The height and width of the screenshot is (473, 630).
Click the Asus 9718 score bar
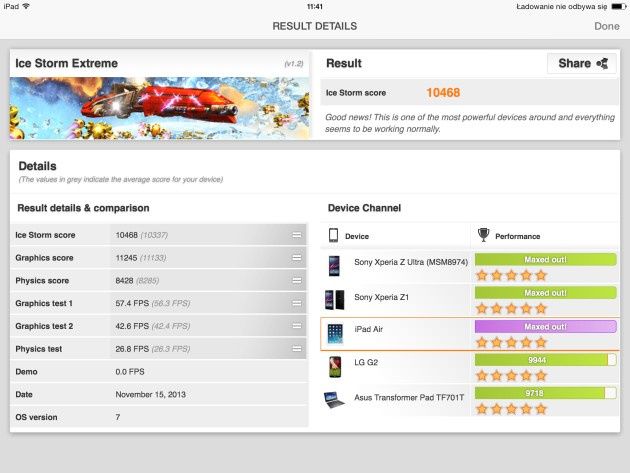tap(545, 393)
